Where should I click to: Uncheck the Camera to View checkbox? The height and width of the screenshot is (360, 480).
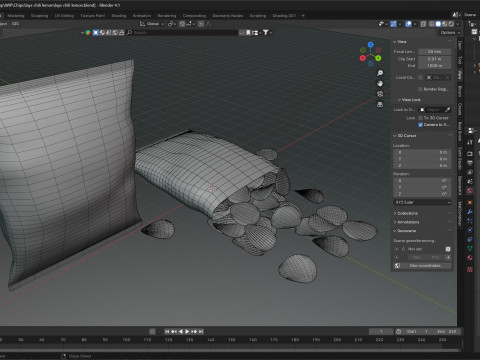(x=420, y=125)
